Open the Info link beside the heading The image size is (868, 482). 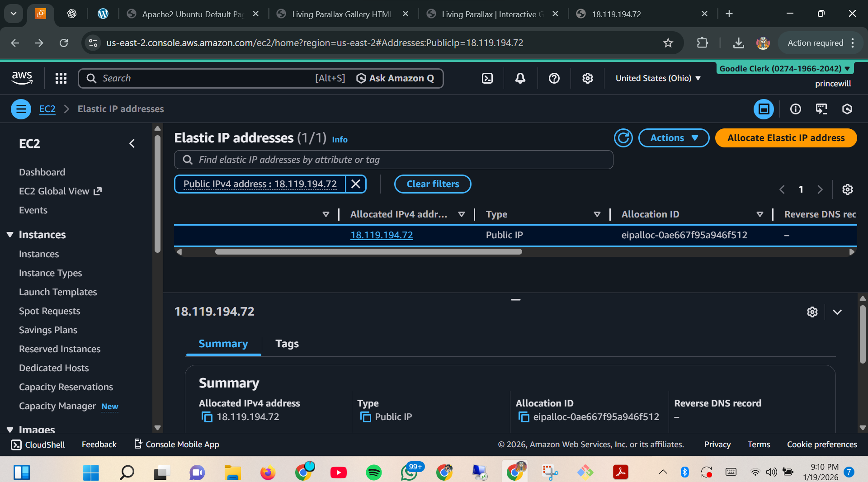pos(340,140)
